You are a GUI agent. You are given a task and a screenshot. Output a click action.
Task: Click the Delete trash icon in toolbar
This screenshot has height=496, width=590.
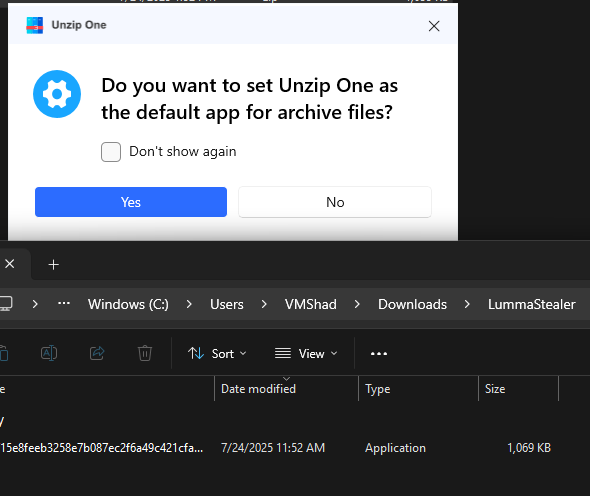pos(145,353)
